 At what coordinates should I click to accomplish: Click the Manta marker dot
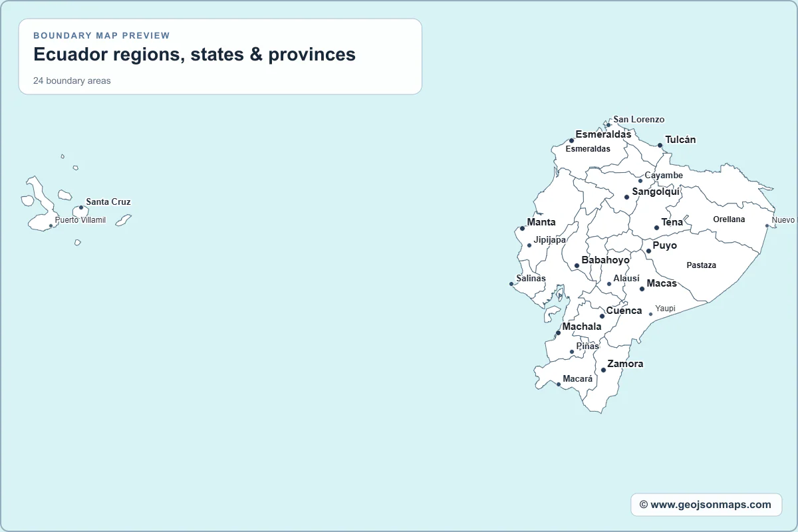522,228
